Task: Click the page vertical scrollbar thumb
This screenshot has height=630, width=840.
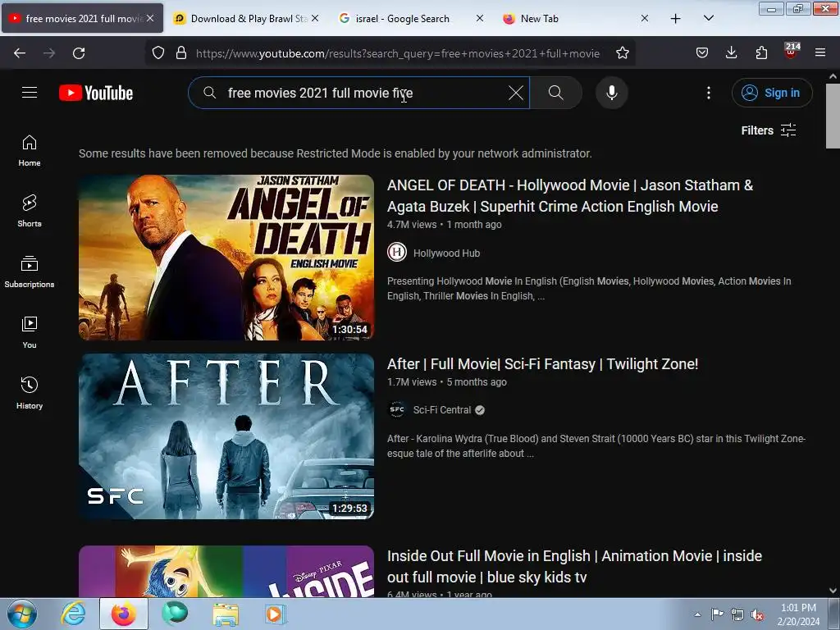Action: (833, 116)
